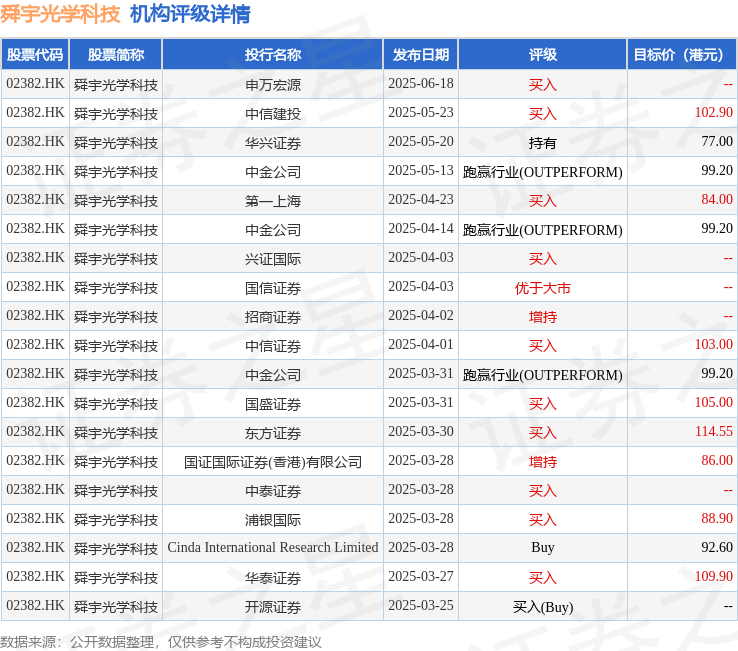Click 买入 rating in 申万宏源 row
Image resolution: width=738 pixels, height=651 pixels.
click(x=543, y=85)
